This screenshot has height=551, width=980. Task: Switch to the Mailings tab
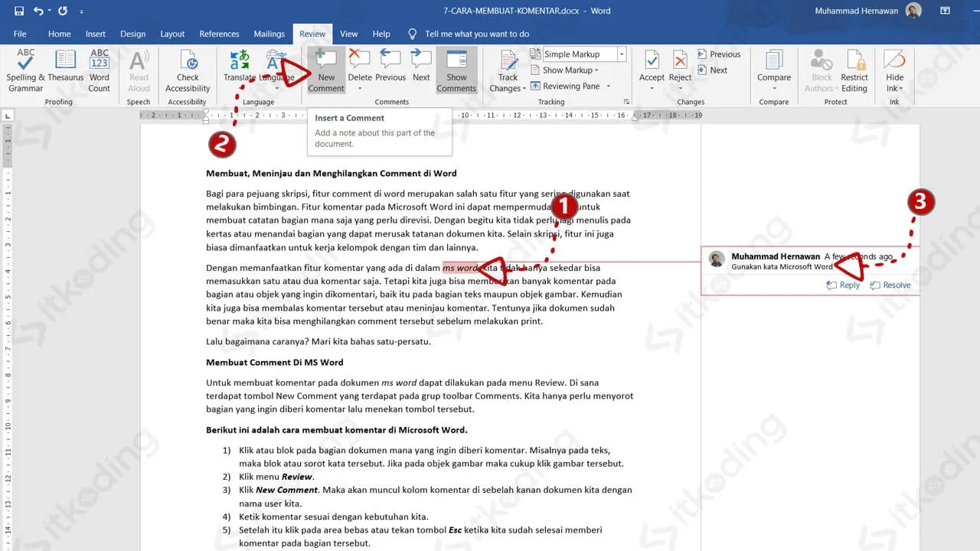coord(269,34)
